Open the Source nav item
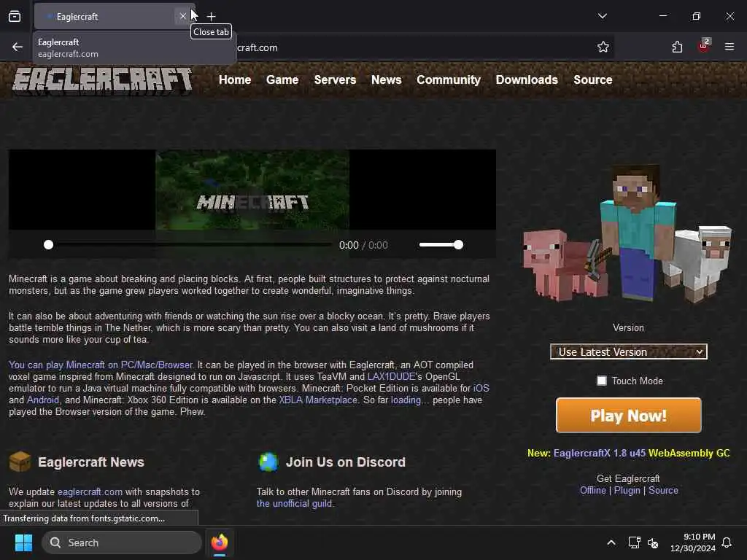 (592, 79)
